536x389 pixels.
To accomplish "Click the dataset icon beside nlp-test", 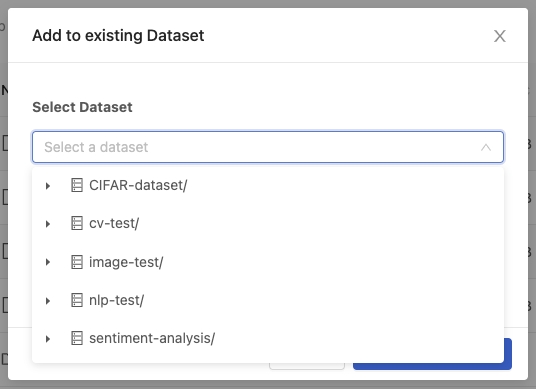I will click(x=77, y=300).
